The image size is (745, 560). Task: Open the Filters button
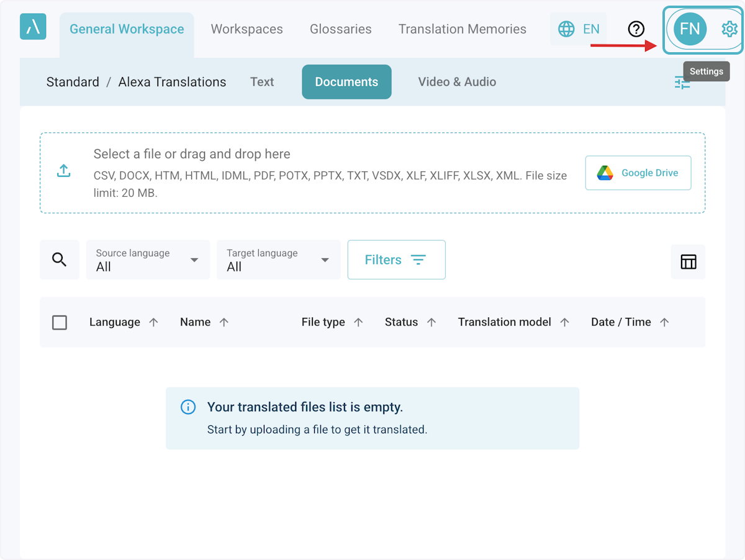pos(396,260)
